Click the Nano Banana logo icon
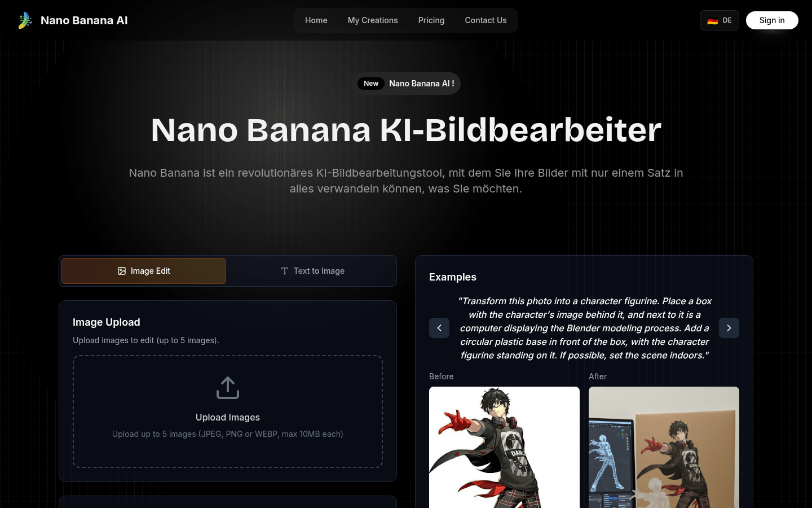This screenshot has width=812, height=508. [x=25, y=20]
